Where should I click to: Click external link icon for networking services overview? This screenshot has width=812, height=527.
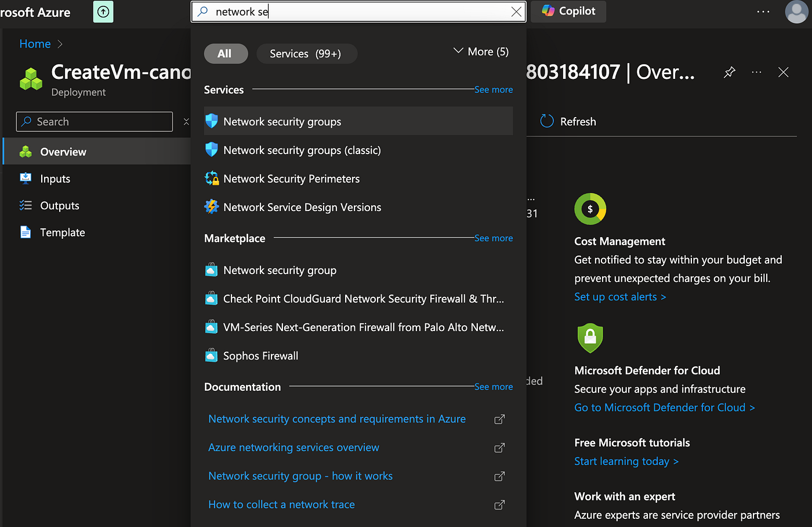tap(499, 448)
